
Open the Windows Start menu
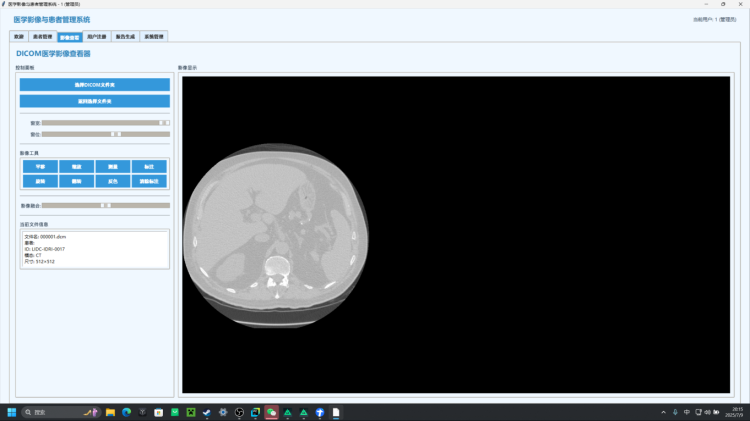click(12, 412)
